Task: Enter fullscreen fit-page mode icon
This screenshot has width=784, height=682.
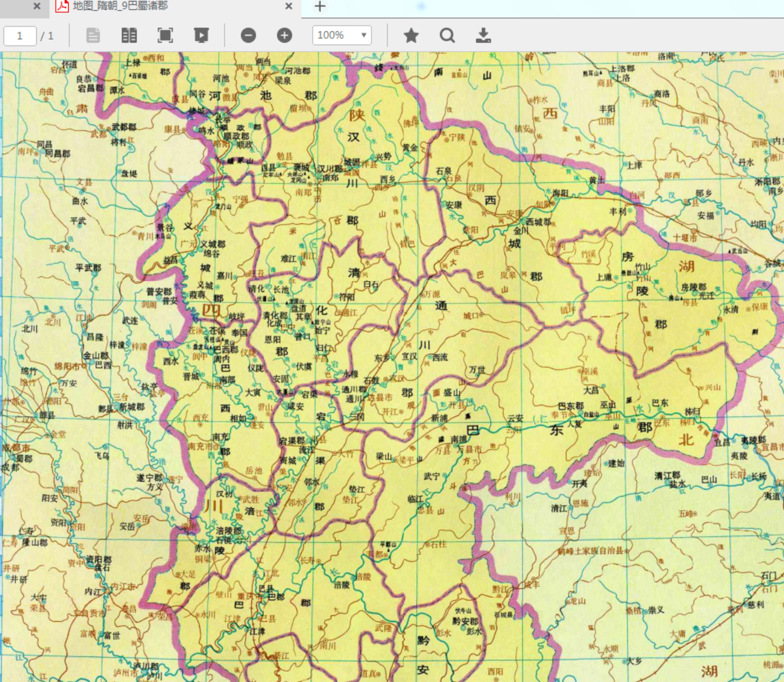Action: pos(165,35)
